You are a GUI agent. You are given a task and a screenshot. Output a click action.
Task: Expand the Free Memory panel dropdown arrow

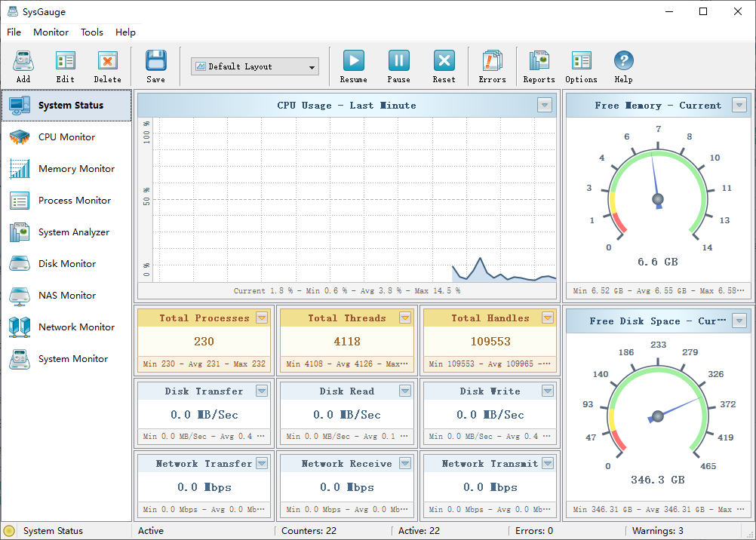pyautogui.click(x=739, y=105)
